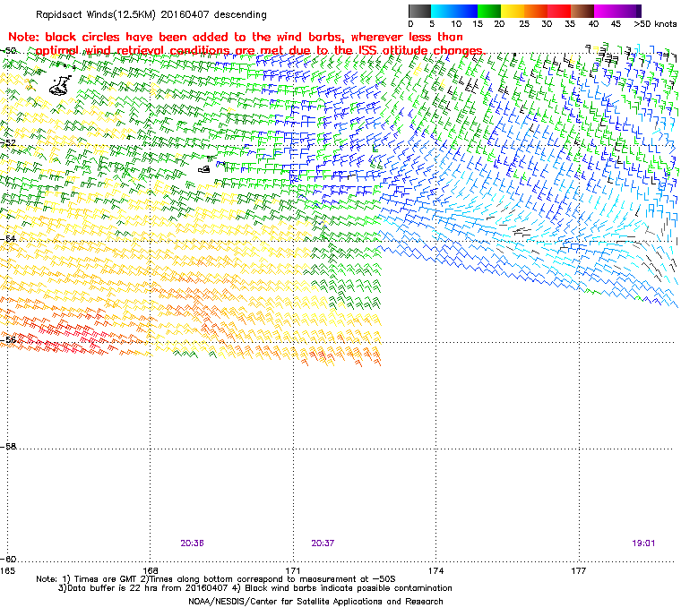Viewport: 681px width, 616px height.
Task: Click the legend tick label '10'
Action: click(455, 24)
